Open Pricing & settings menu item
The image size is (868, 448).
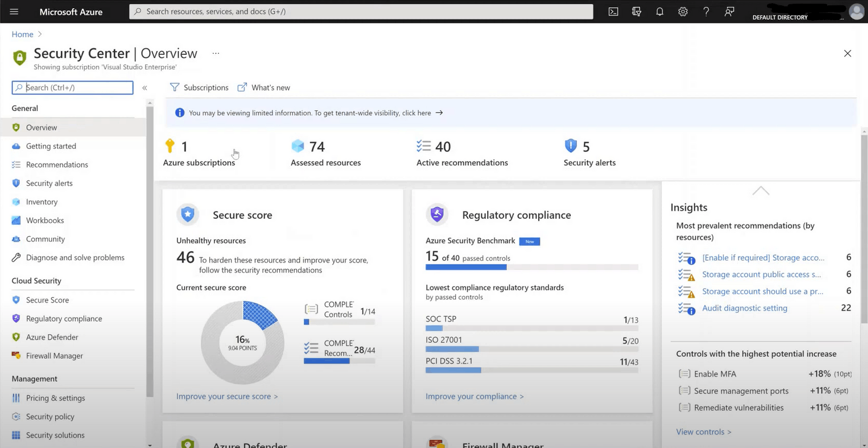[55, 398]
